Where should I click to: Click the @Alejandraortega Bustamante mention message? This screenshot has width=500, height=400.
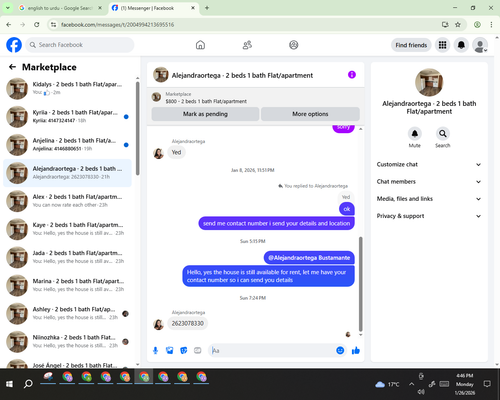click(309, 258)
